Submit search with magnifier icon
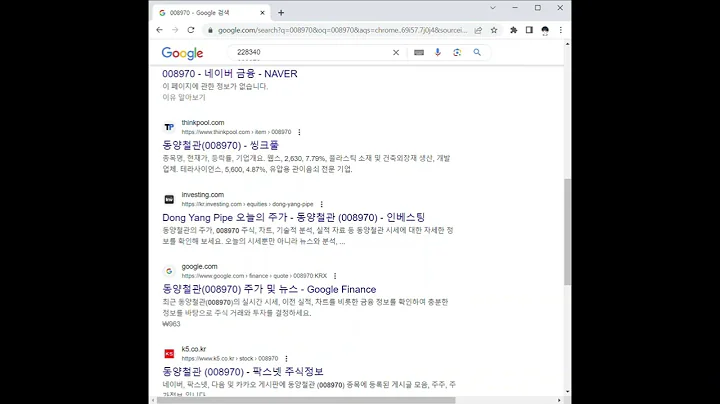720x404 pixels. [x=477, y=52]
